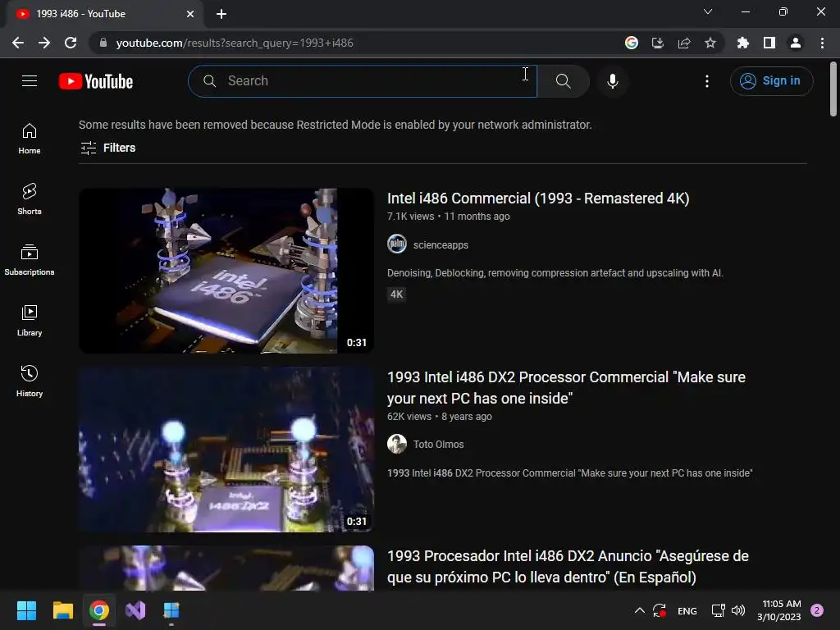Open File Explorer from taskbar
This screenshot has height=630, width=840.
[62, 610]
